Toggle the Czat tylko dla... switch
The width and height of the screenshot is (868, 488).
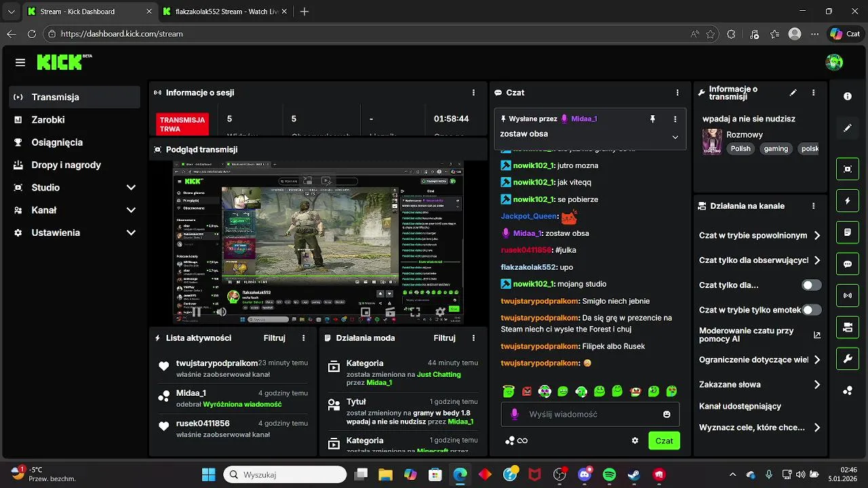tap(812, 285)
